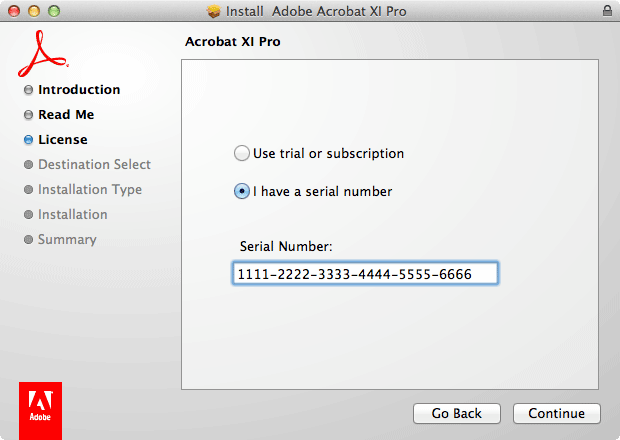Click the Acrobat red swirl logo
620x440 pixels.
pos(43,54)
